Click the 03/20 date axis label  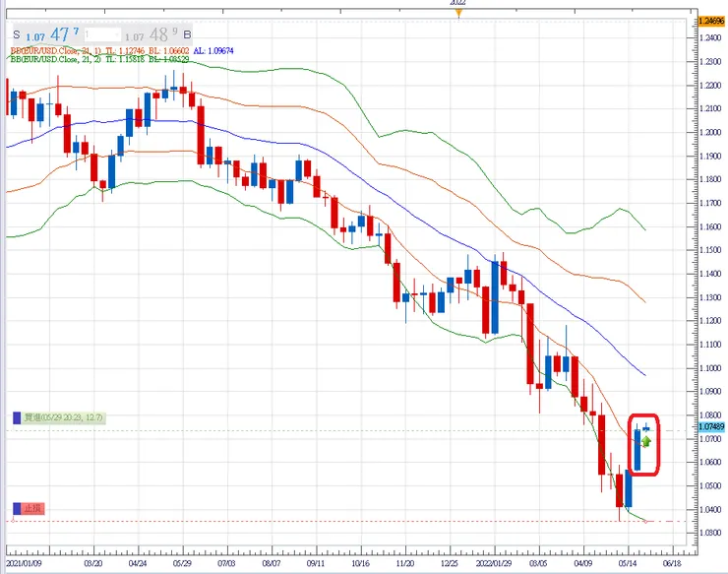93,563
